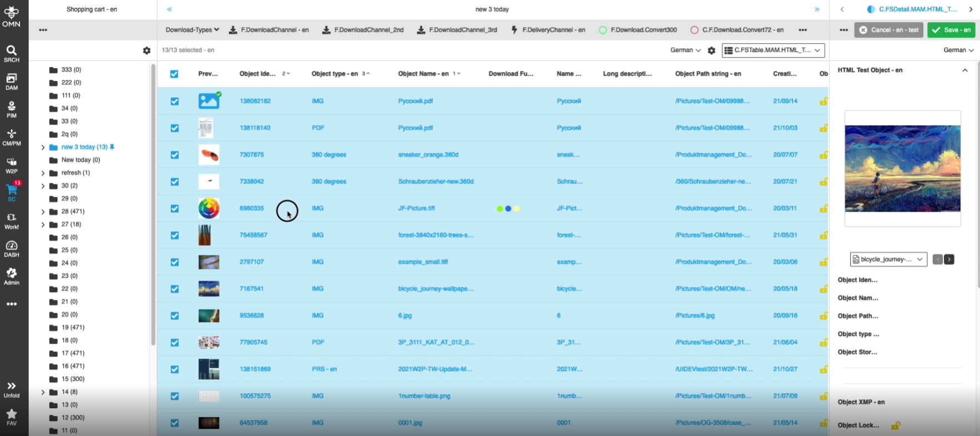Go to previous detail tab arrow
Screen dimensions: 980x436
pos(842,9)
